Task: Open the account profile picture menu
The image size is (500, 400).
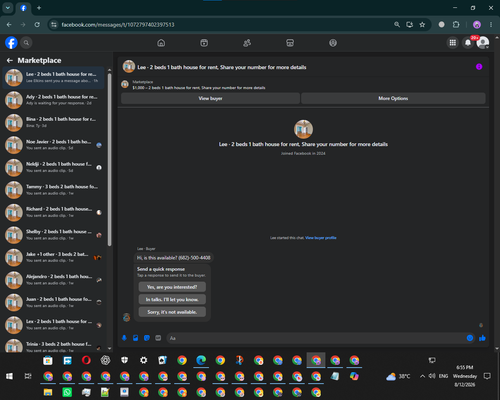Action: (483, 43)
